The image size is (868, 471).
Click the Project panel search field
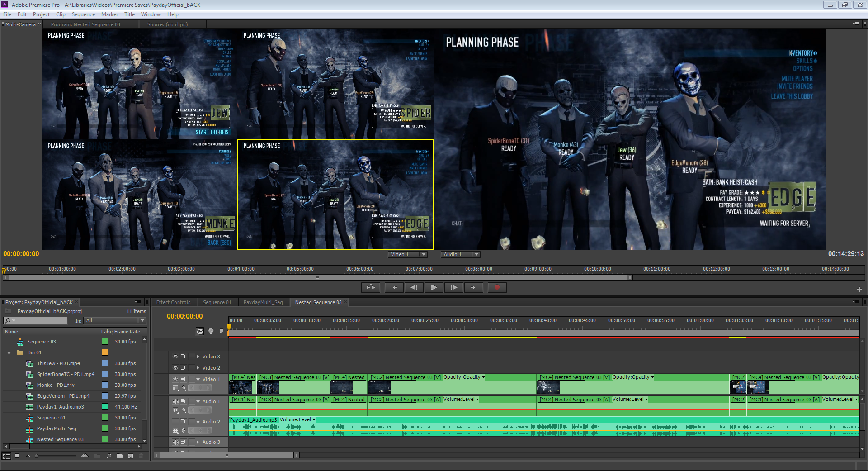click(x=35, y=321)
